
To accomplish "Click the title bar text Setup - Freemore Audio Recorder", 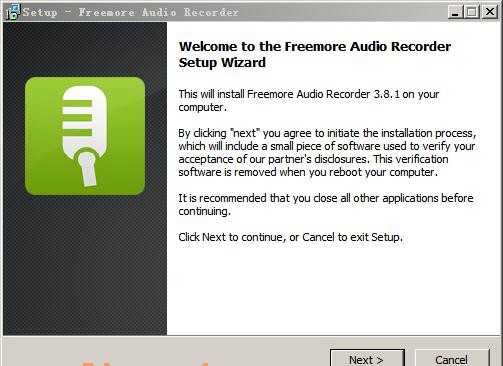I will [x=131, y=12].
